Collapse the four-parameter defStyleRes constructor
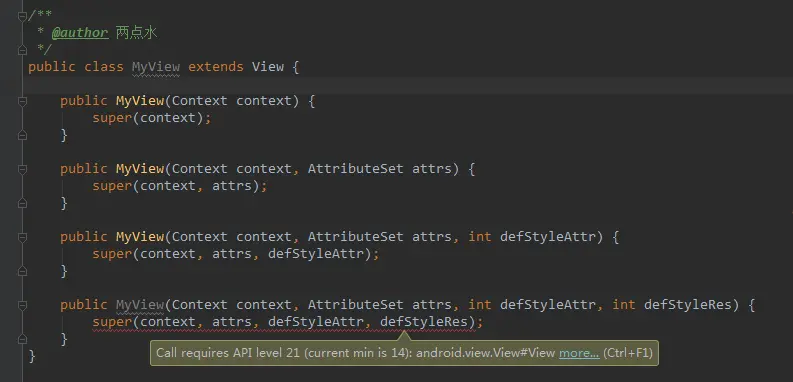This screenshot has width=793, height=382. (22, 305)
